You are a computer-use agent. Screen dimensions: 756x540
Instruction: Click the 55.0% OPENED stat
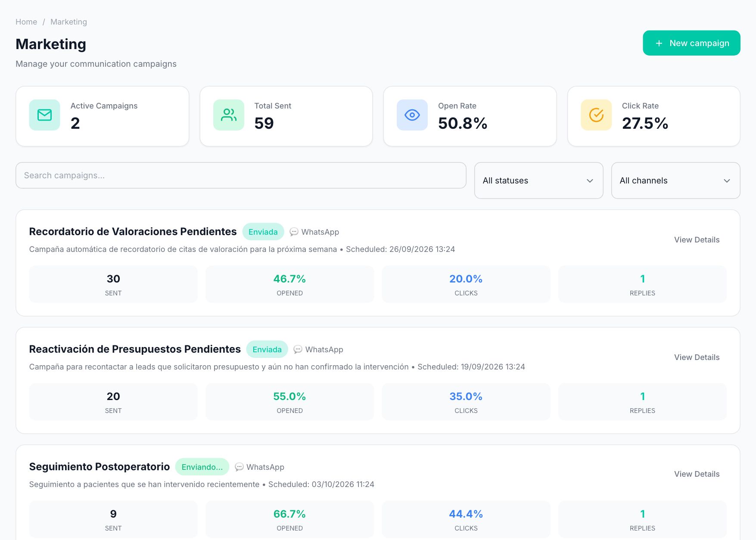(x=289, y=402)
